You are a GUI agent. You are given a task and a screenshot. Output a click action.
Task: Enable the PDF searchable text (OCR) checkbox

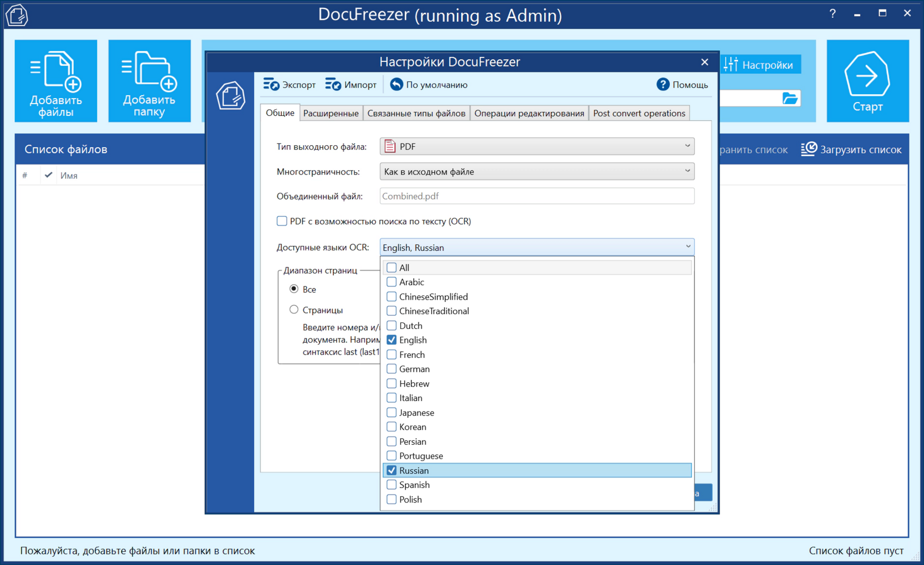pos(282,221)
